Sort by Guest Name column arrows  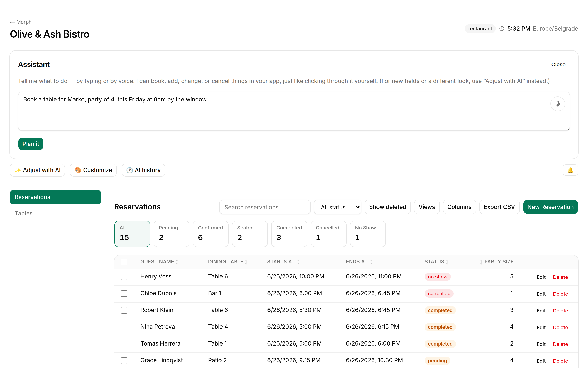tap(177, 262)
